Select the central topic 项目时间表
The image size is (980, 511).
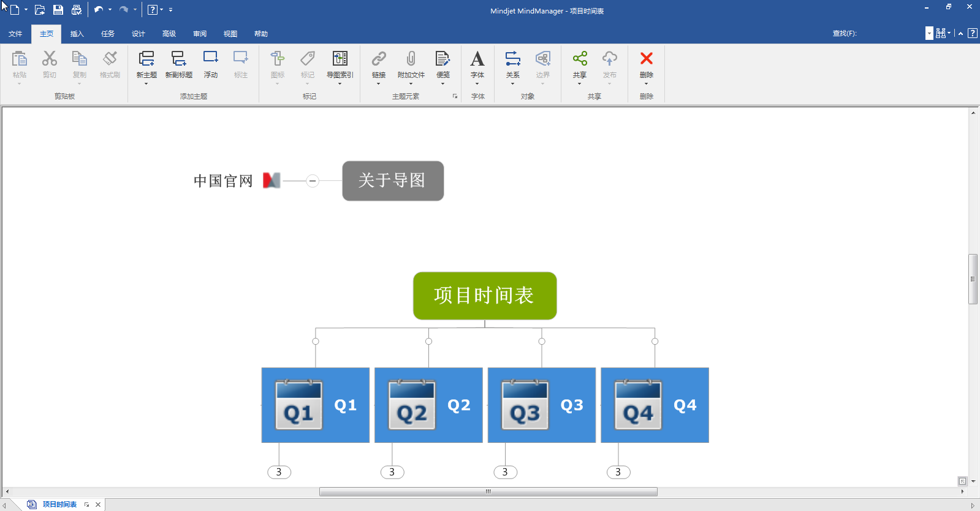tap(484, 296)
